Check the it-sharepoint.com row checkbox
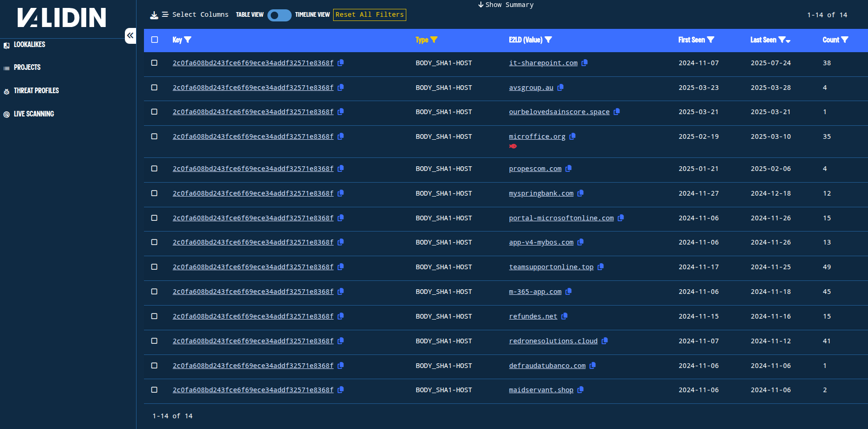The width and height of the screenshot is (868, 429). click(x=154, y=63)
